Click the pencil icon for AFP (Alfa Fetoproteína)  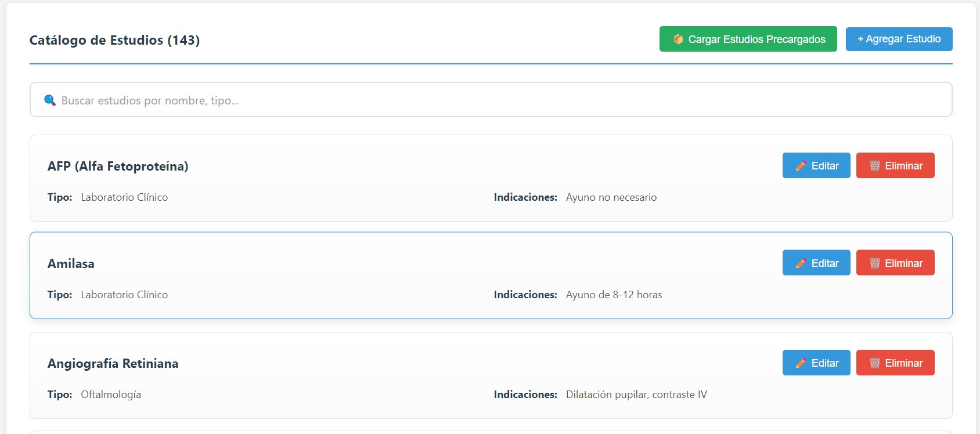pos(801,166)
